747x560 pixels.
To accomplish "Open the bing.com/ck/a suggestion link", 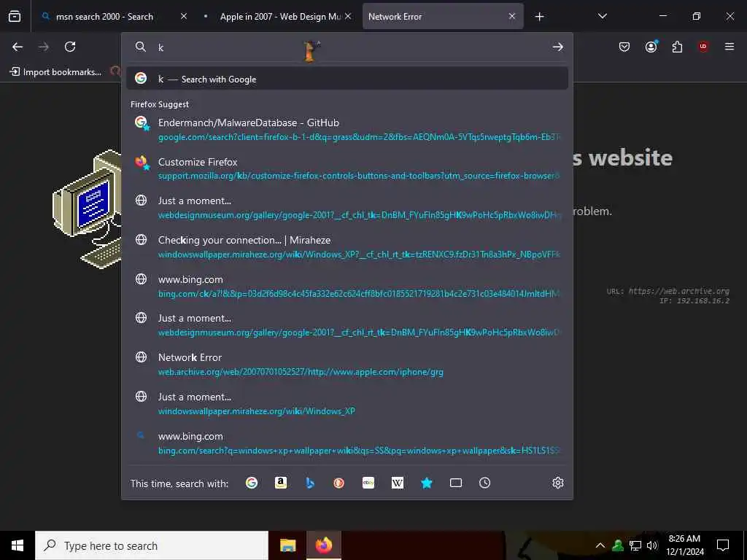I will point(347,286).
